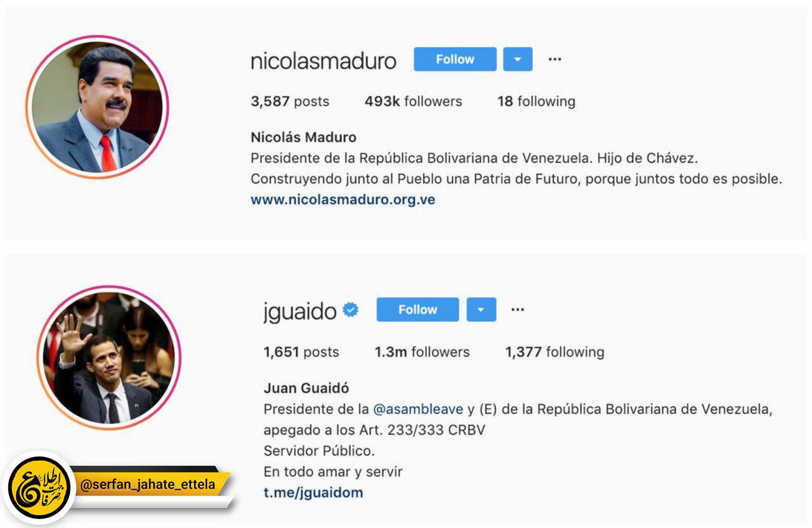Click the @serfan_jahate_ettela handle label
The image size is (812, 528).
click(148, 485)
